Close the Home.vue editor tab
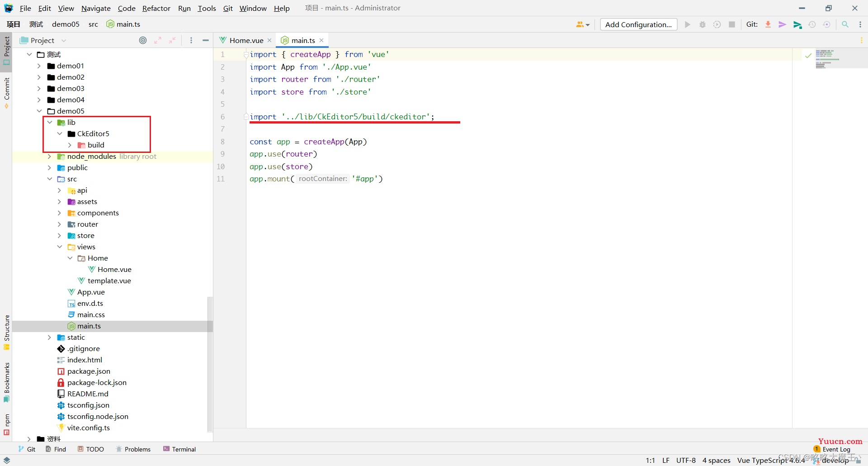 (x=269, y=40)
